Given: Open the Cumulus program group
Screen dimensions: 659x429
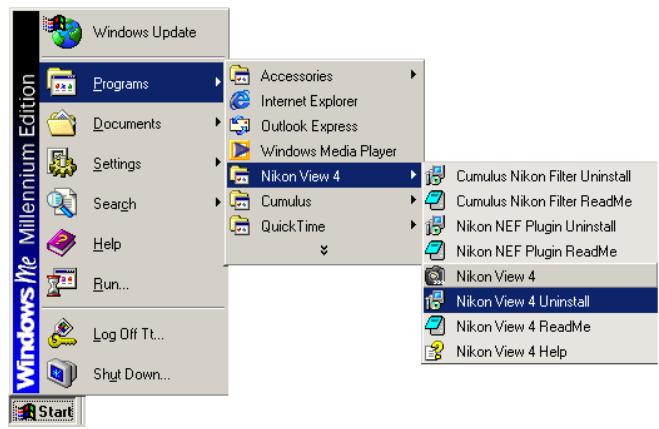Looking at the screenshot, I should pos(324,200).
